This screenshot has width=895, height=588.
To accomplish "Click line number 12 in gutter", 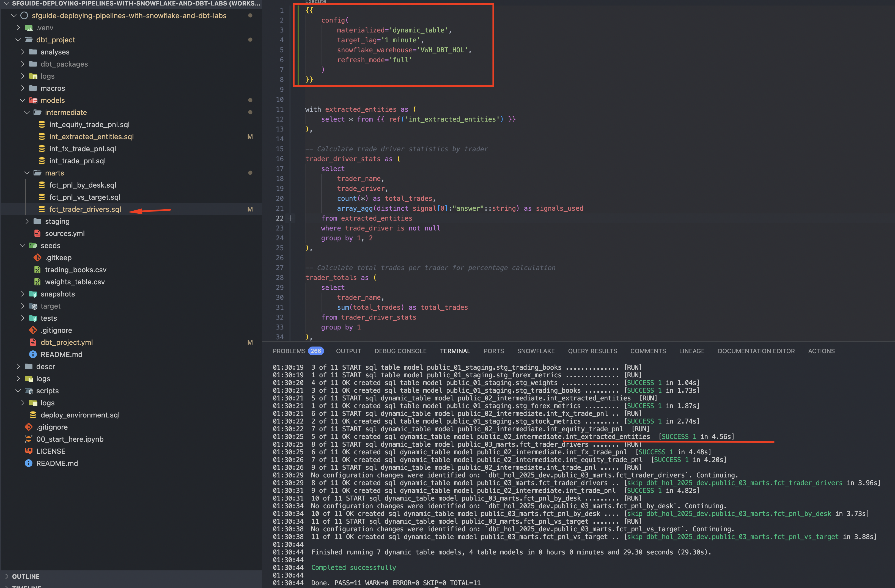I will pos(280,119).
